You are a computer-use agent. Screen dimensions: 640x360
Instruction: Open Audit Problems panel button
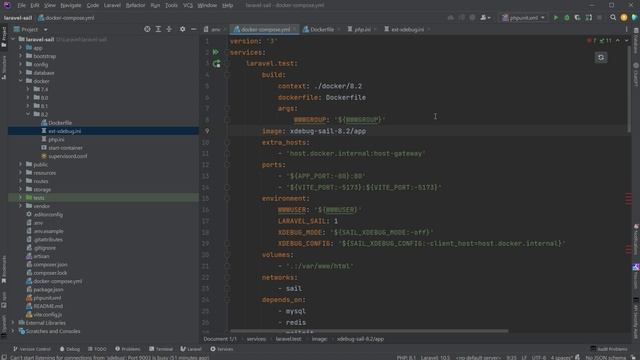[x=609, y=349]
